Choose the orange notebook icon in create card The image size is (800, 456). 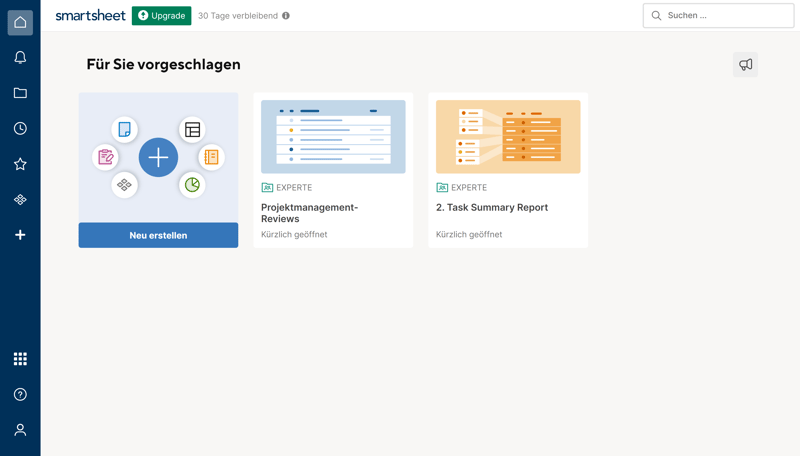[x=211, y=157]
